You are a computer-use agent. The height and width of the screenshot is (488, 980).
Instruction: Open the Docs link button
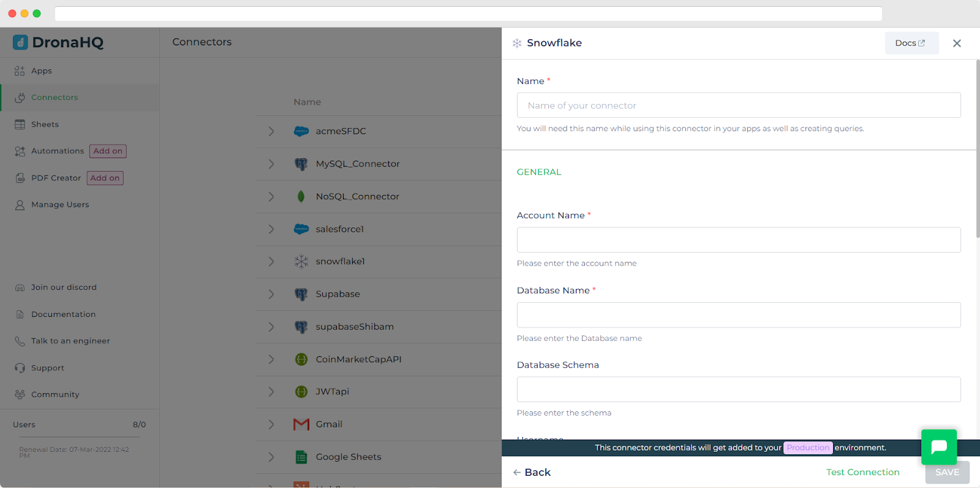pos(911,44)
